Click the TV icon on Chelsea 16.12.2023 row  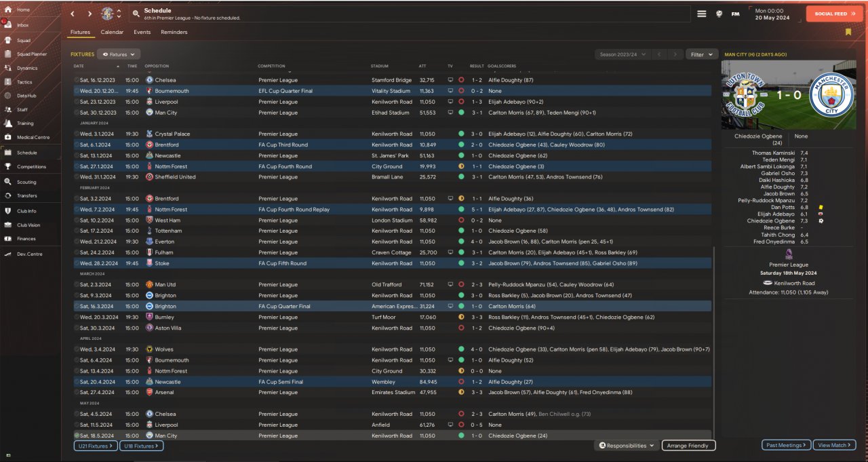pos(450,80)
